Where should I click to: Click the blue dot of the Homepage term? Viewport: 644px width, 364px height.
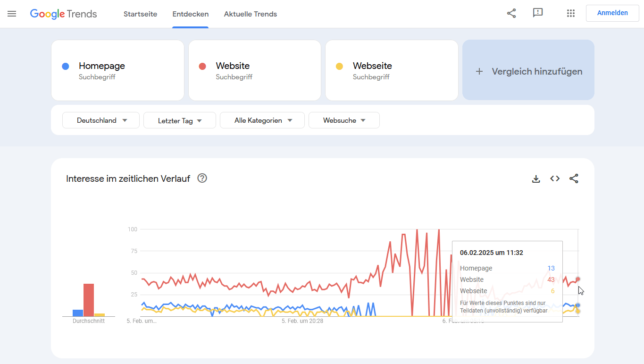pyautogui.click(x=66, y=66)
